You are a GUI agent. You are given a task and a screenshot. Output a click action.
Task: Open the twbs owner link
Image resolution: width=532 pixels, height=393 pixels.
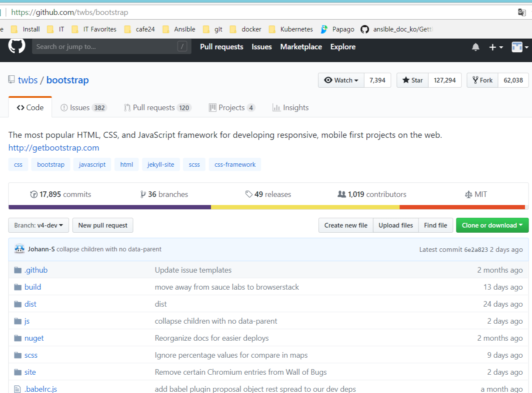[x=28, y=80]
